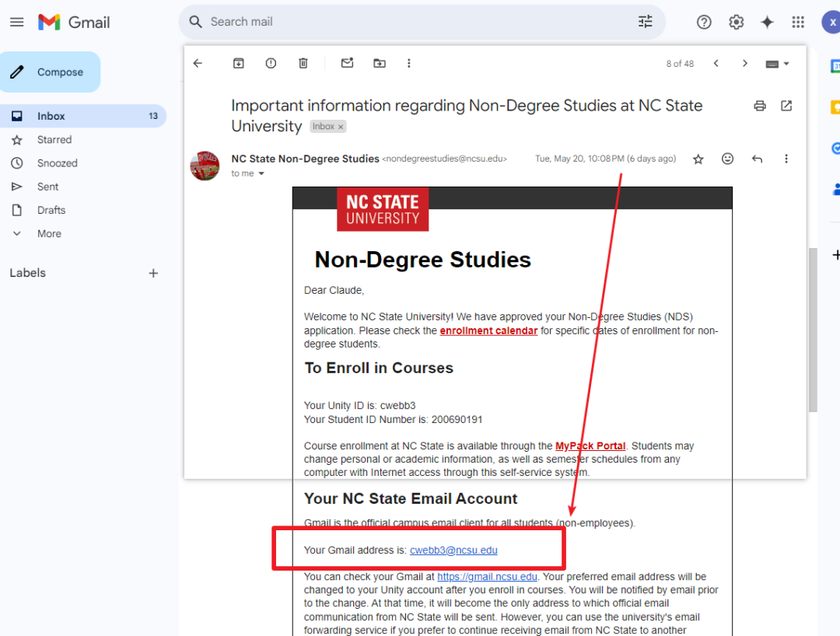The height and width of the screenshot is (636, 840).
Task: Open Inbox folder
Action: pos(82,116)
